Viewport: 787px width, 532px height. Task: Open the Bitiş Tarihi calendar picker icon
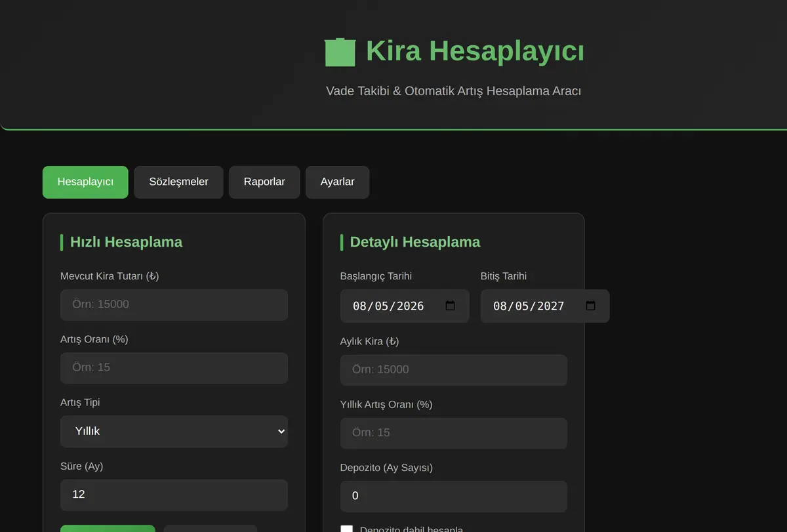point(590,306)
